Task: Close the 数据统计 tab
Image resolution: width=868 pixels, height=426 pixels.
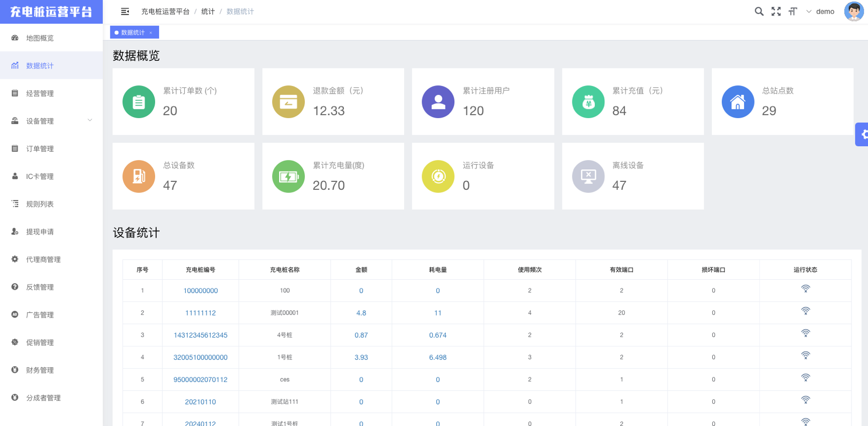Action: click(151, 33)
